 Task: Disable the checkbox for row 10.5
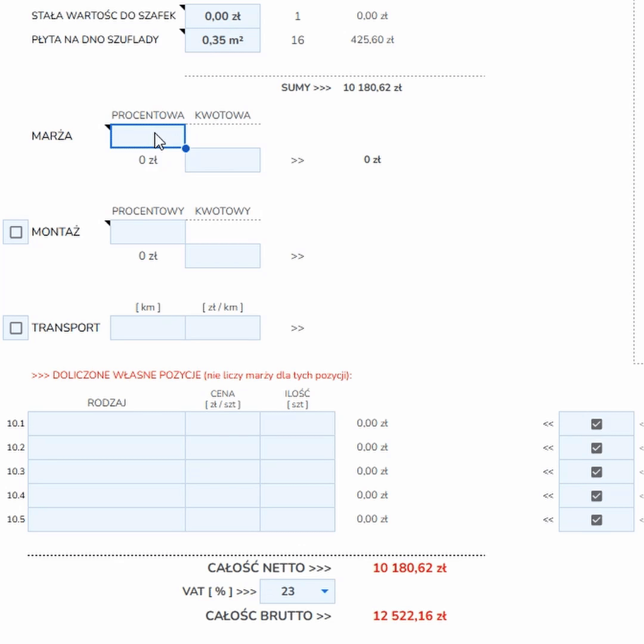596,519
